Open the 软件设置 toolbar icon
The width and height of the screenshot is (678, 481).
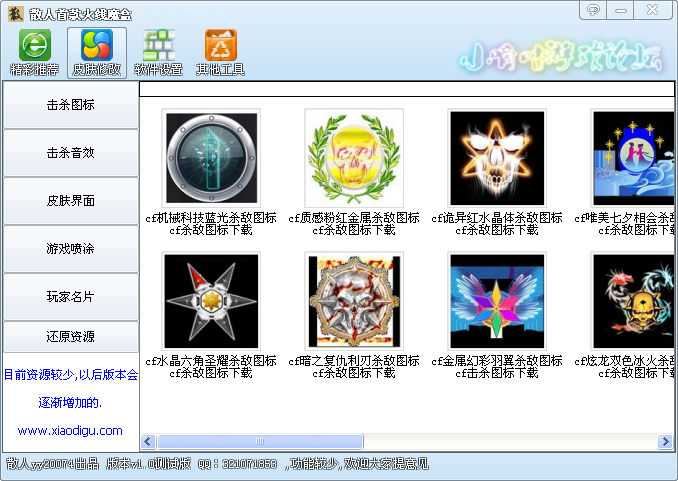click(x=159, y=52)
